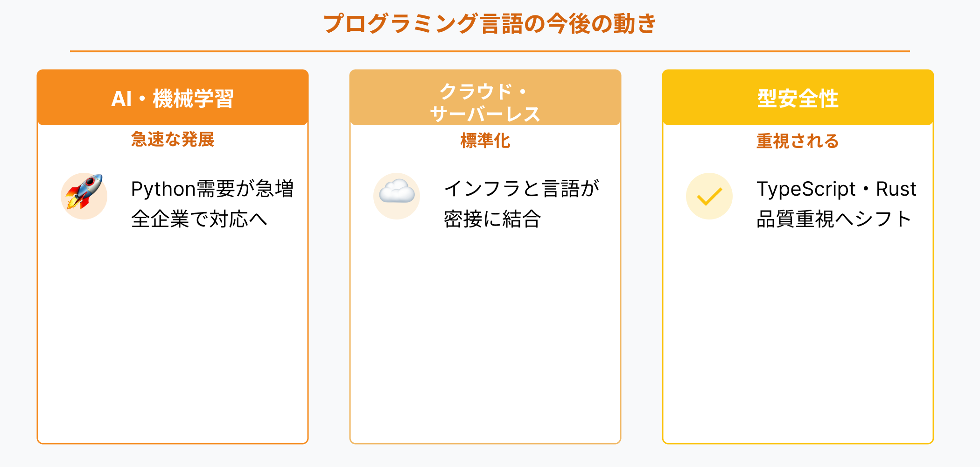Click the empty body of the AI・機械学習 card
Image resolution: width=980 pixels, height=467 pixels.
(173, 336)
